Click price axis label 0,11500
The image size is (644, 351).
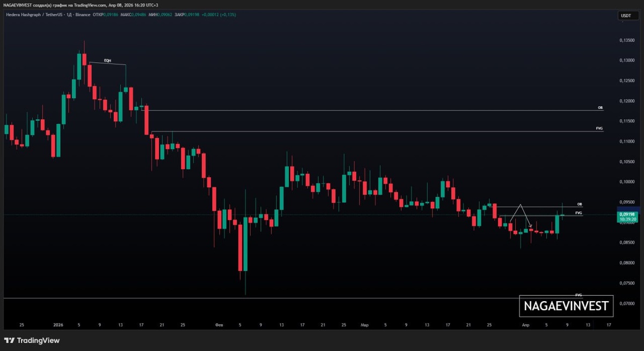tap(627, 121)
